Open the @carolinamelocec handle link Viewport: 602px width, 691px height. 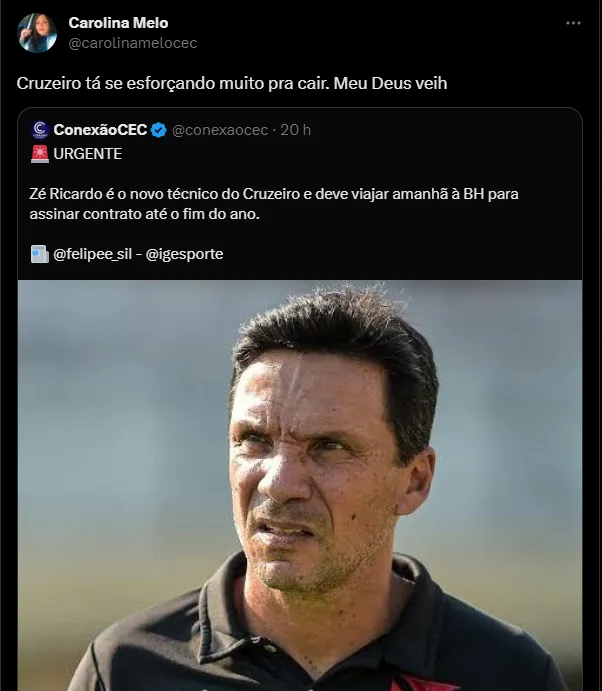click(133, 43)
